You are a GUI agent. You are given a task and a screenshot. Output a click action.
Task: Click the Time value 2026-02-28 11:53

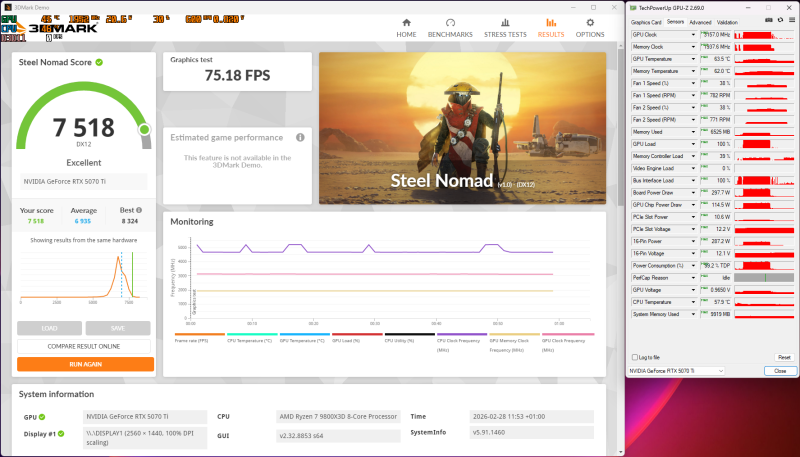coord(532,417)
